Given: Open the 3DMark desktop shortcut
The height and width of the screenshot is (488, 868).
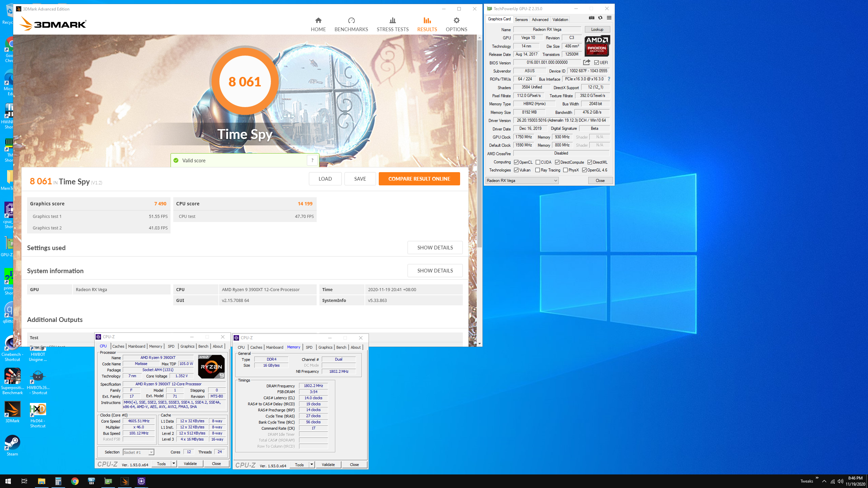Looking at the screenshot, I should (13, 412).
